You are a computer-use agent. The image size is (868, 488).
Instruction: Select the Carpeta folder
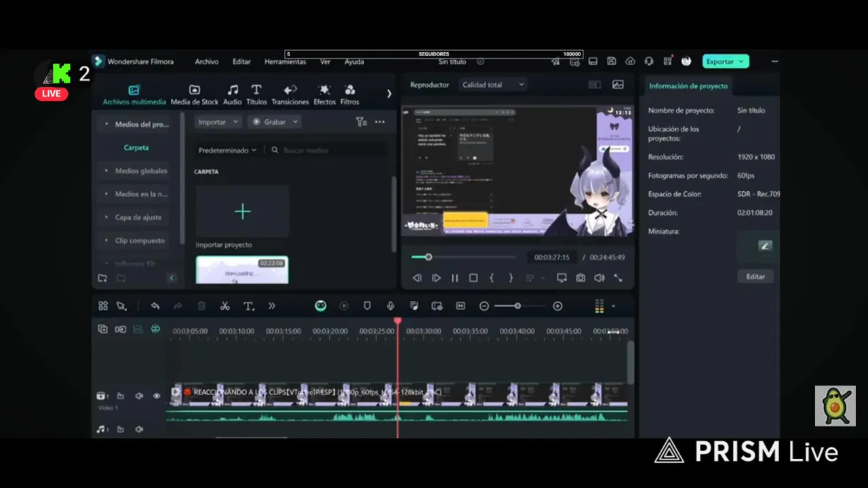pos(136,148)
